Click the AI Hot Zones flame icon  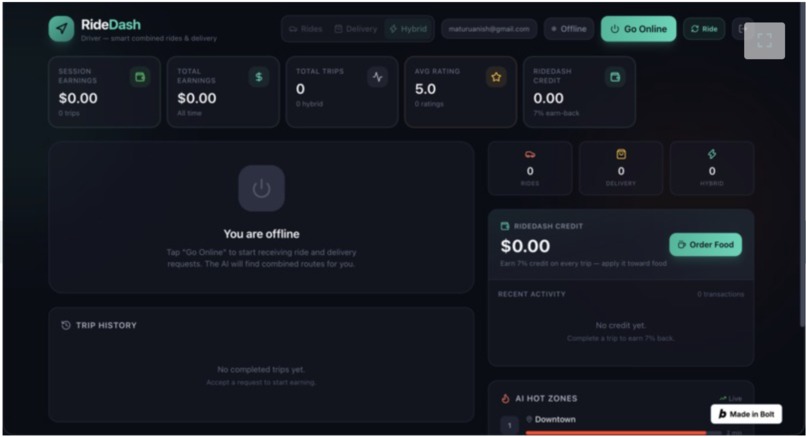(505, 398)
